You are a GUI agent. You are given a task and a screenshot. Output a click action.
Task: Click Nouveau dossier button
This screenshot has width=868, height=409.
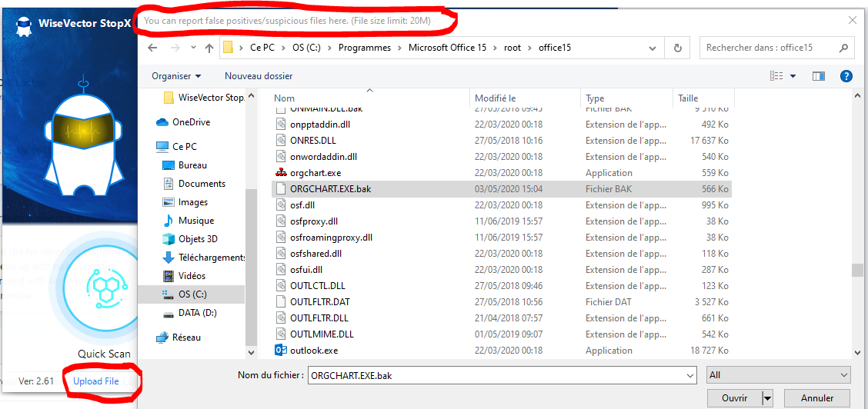tap(259, 75)
